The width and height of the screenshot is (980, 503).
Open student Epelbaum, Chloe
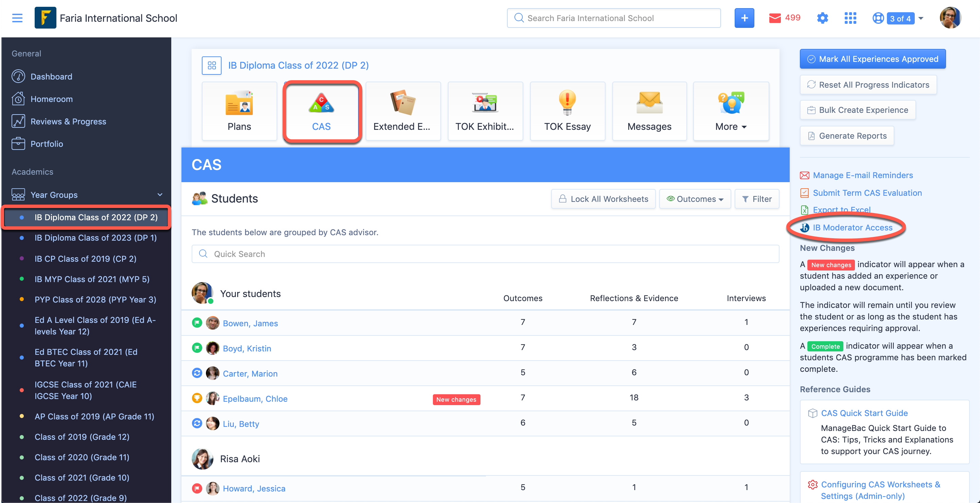pyautogui.click(x=255, y=399)
